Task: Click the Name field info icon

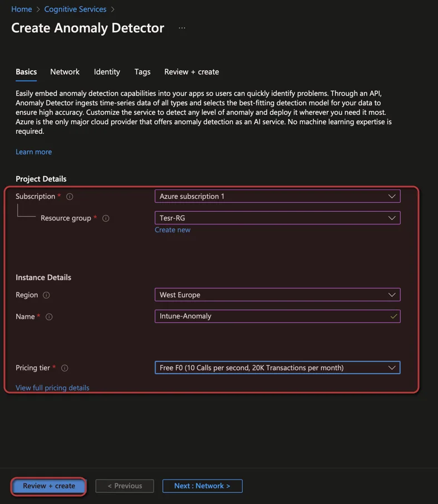Action: (x=49, y=317)
